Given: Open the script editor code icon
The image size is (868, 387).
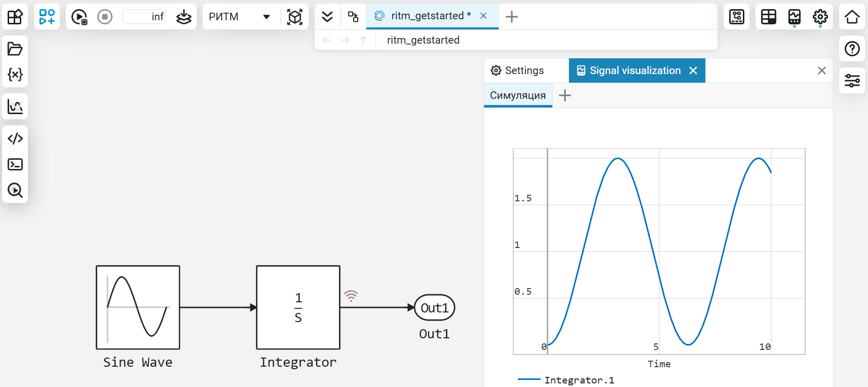Looking at the screenshot, I should click(x=15, y=138).
